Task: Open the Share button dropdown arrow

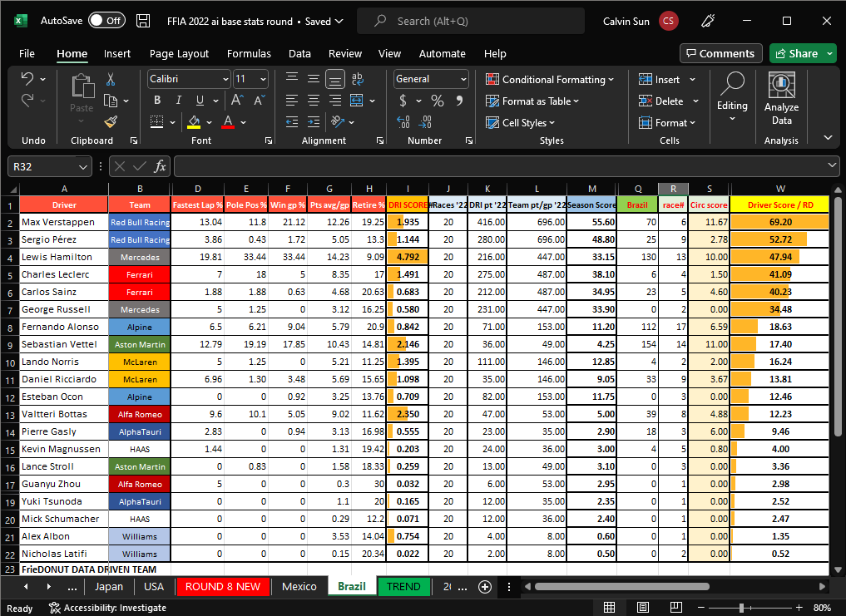Action: [x=830, y=53]
